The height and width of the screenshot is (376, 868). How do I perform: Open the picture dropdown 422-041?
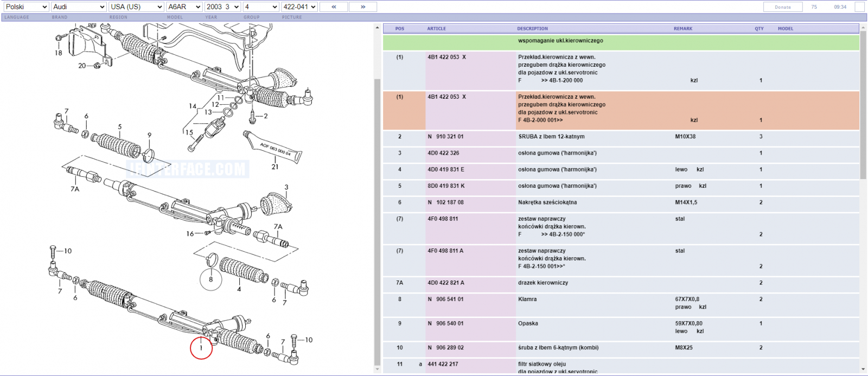tap(299, 7)
